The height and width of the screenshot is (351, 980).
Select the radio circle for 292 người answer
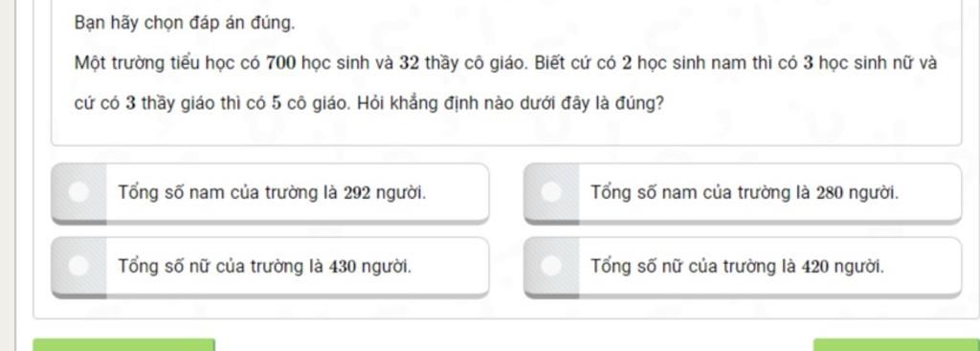(78, 192)
